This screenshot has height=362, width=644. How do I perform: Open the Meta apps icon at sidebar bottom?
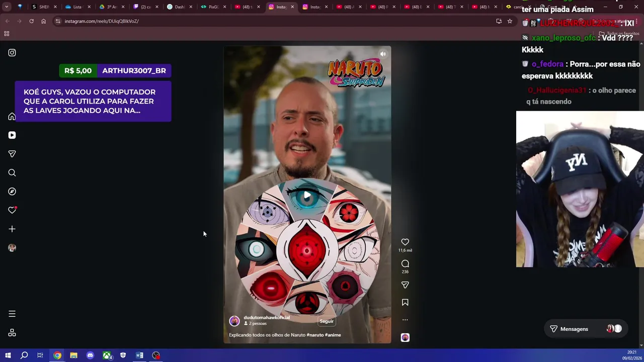tap(12, 333)
